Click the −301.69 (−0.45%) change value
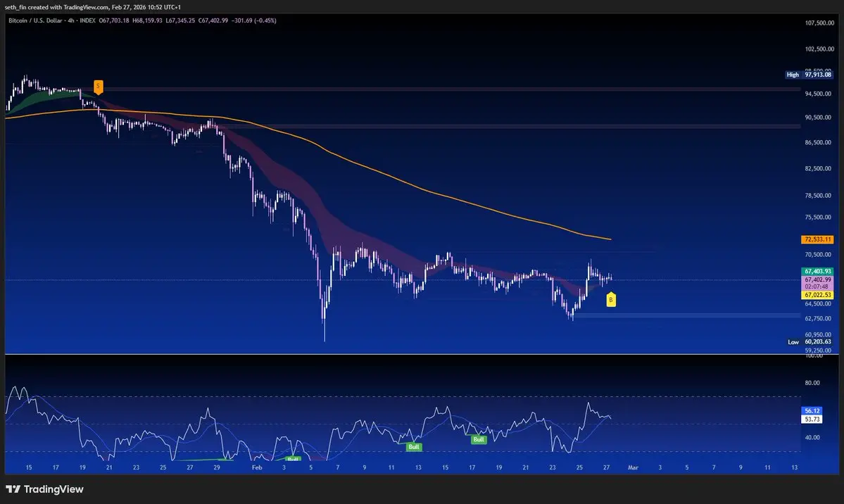 pos(253,20)
